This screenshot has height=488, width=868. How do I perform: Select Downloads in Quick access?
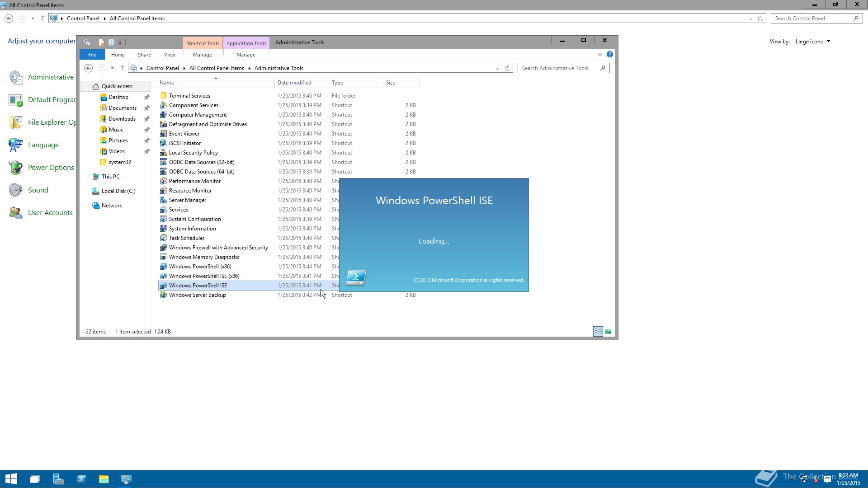coord(122,119)
